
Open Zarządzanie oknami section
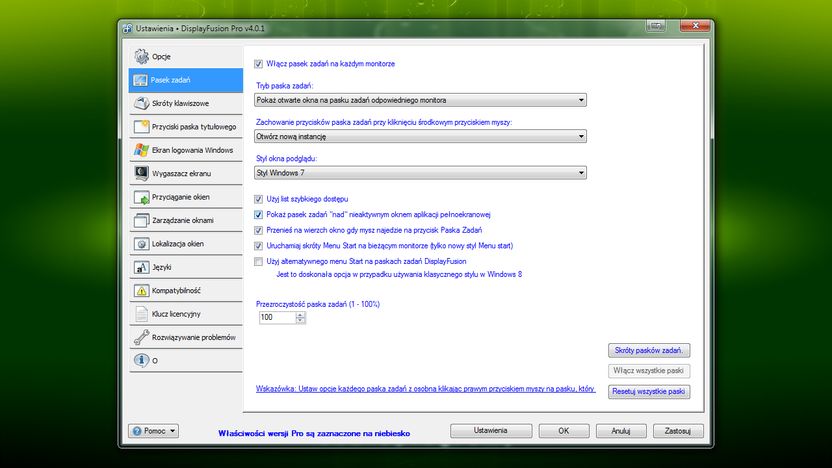(186, 220)
